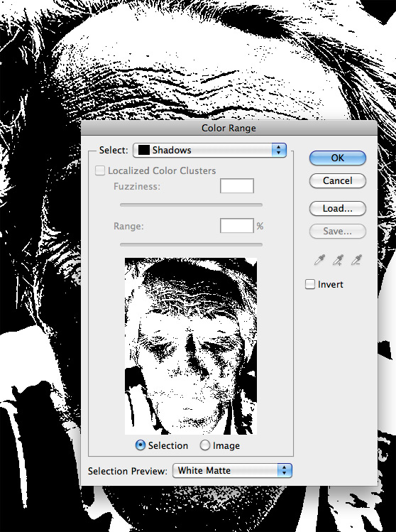Click the Save... button

[338, 231]
